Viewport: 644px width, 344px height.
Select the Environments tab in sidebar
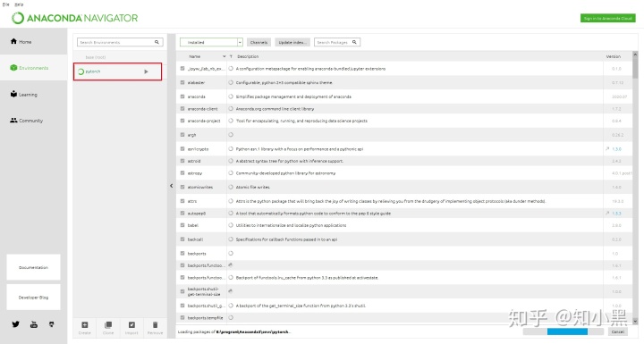[x=33, y=68]
